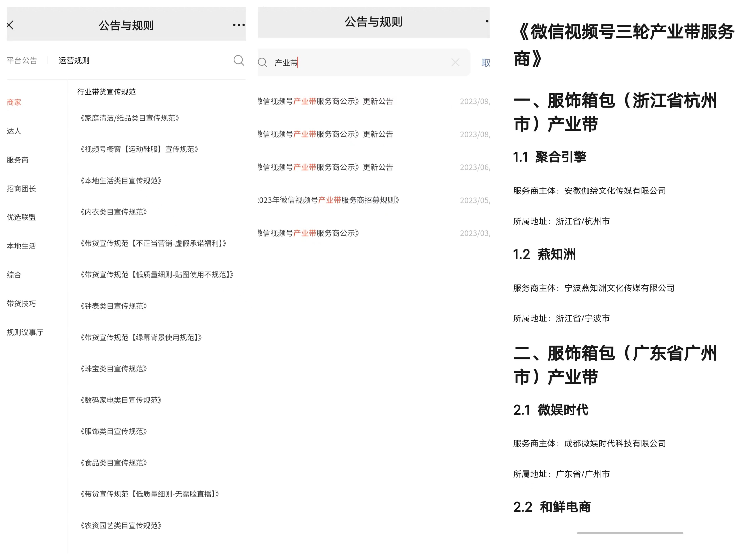Click the home indicator bar under the article

(630, 533)
